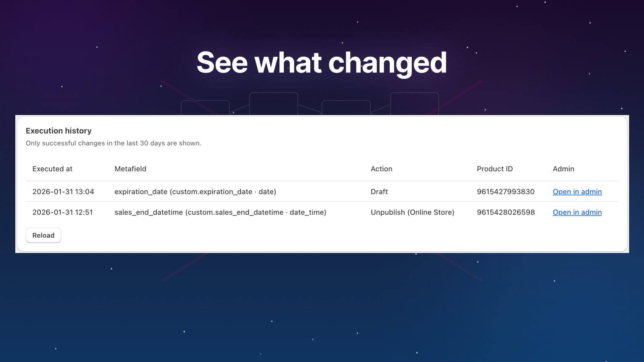Click the Draft action cell
This screenshot has width=644, height=362.
379,192
